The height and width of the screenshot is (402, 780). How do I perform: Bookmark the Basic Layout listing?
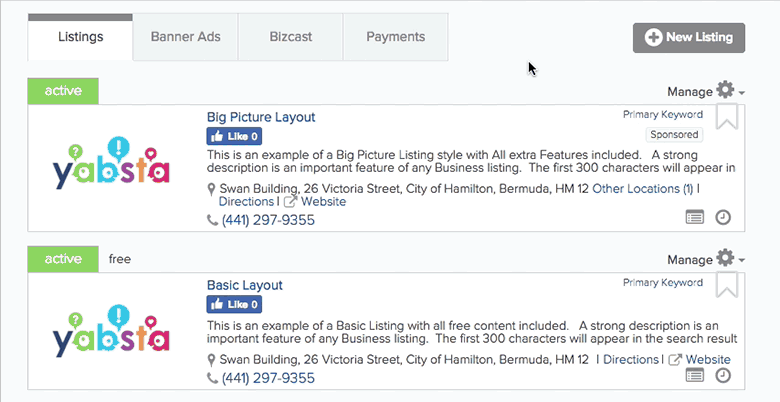726,285
